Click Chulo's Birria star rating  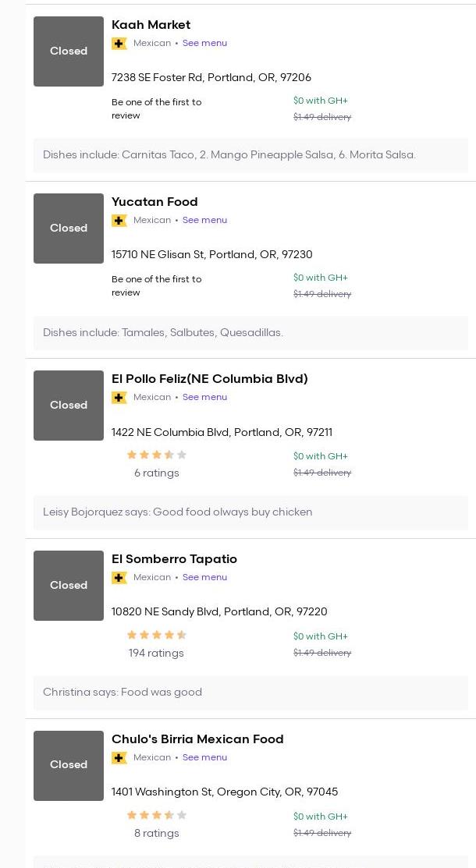pyautogui.click(x=157, y=816)
